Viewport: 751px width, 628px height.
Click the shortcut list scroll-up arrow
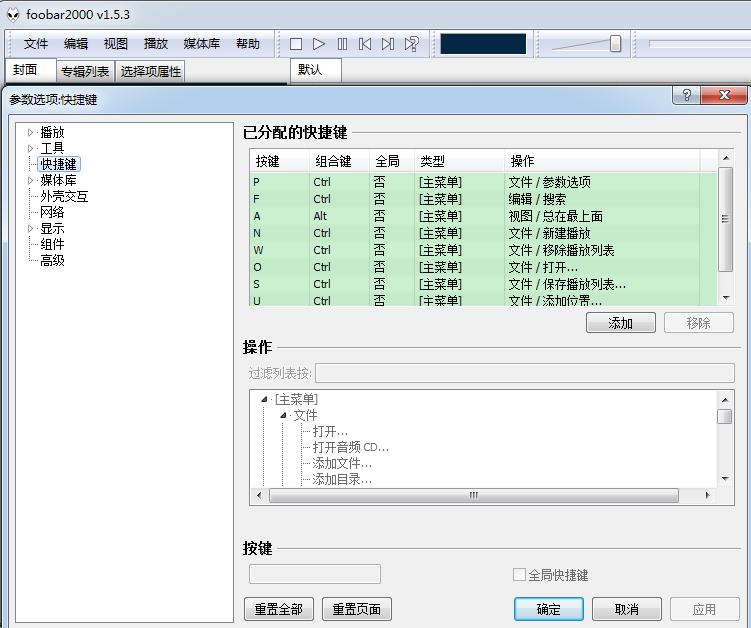(726, 158)
